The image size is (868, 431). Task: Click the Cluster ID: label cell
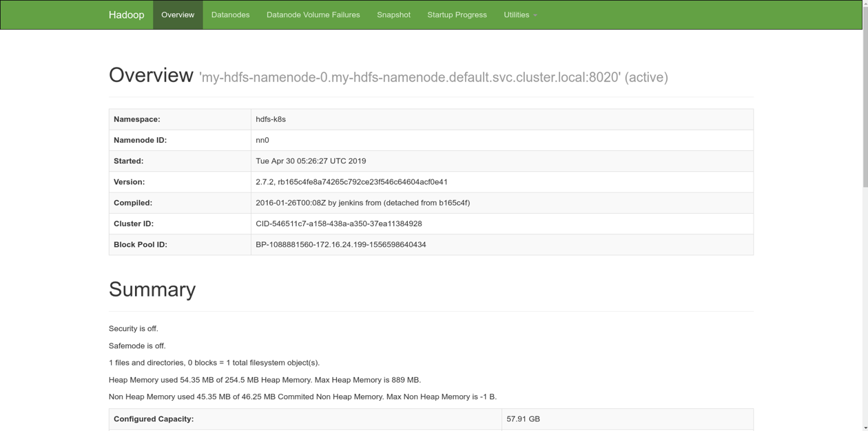(180, 223)
